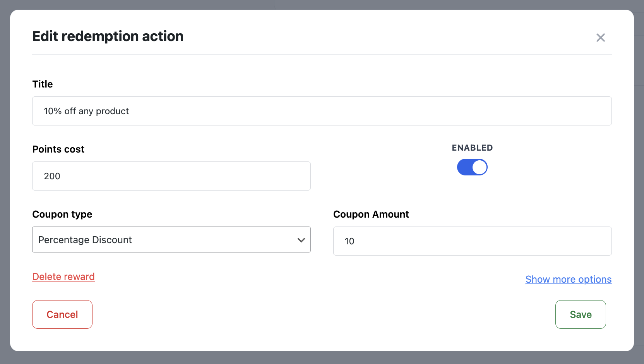
Task: Click the chevron on the Coupon type selector
Action: click(x=301, y=240)
